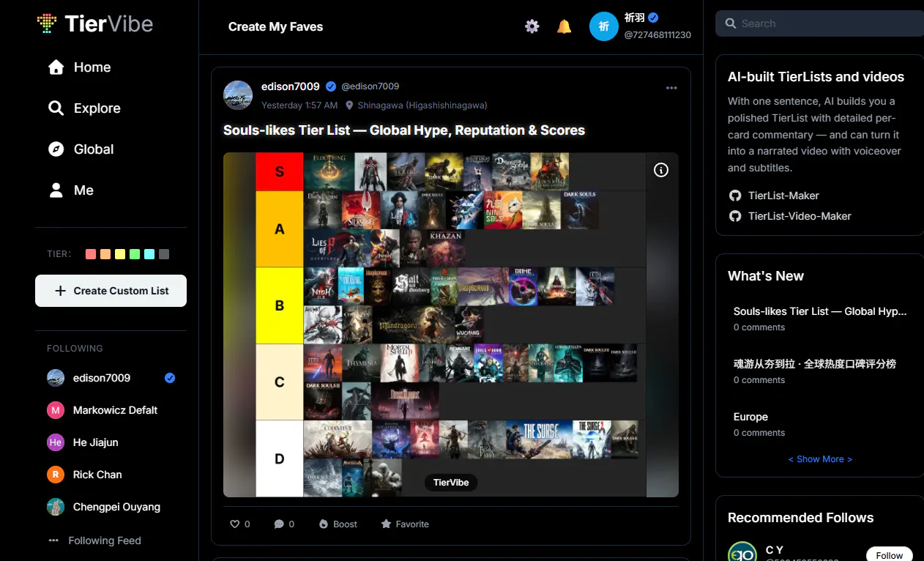Open the Following Feed
The width and height of the screenshot is (924, 561).
pyautogui.click(x=104, y=540)
